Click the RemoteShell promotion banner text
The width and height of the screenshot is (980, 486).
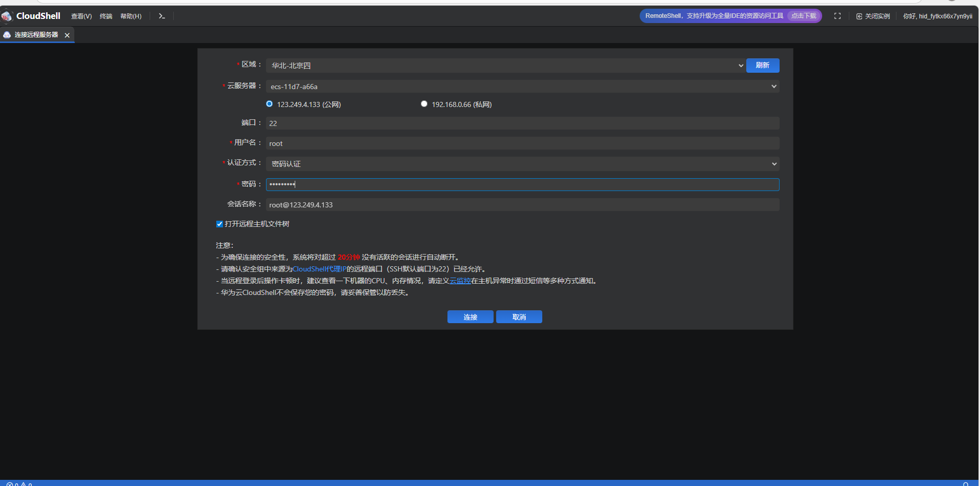pyautogui.click(x=714, y=16)
